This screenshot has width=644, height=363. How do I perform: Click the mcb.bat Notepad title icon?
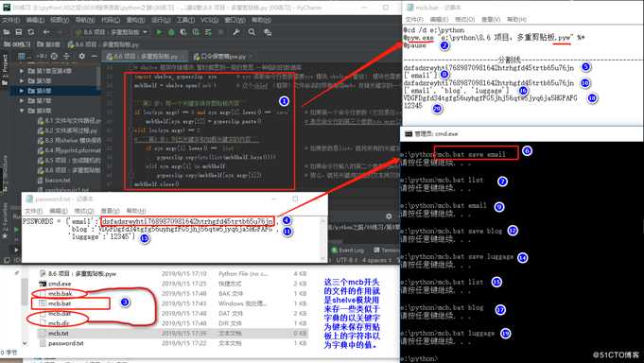pos(409,8)
